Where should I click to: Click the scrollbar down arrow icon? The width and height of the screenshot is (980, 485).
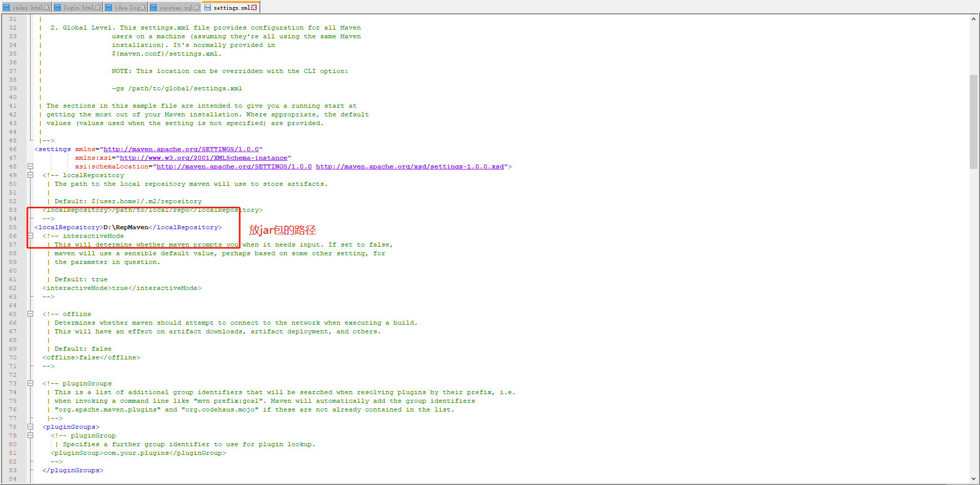coord(974,479)
